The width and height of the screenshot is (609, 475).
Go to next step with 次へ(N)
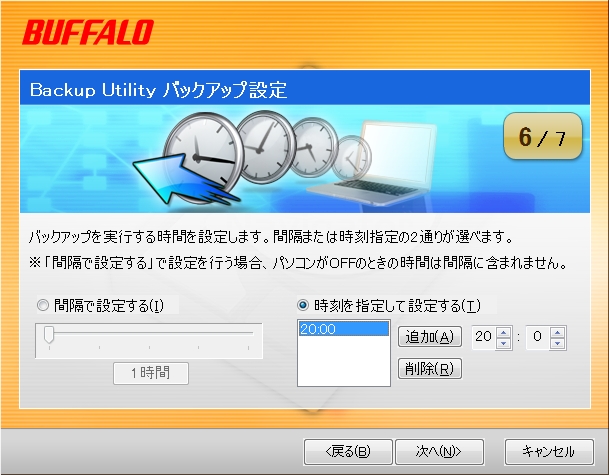tap(439, 452)
